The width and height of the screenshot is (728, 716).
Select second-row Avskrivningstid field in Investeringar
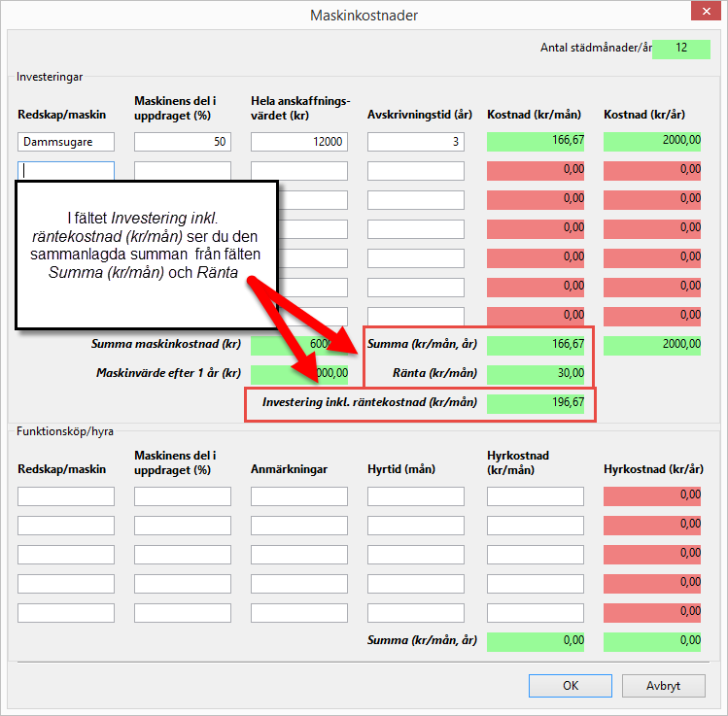pos(416,171)
